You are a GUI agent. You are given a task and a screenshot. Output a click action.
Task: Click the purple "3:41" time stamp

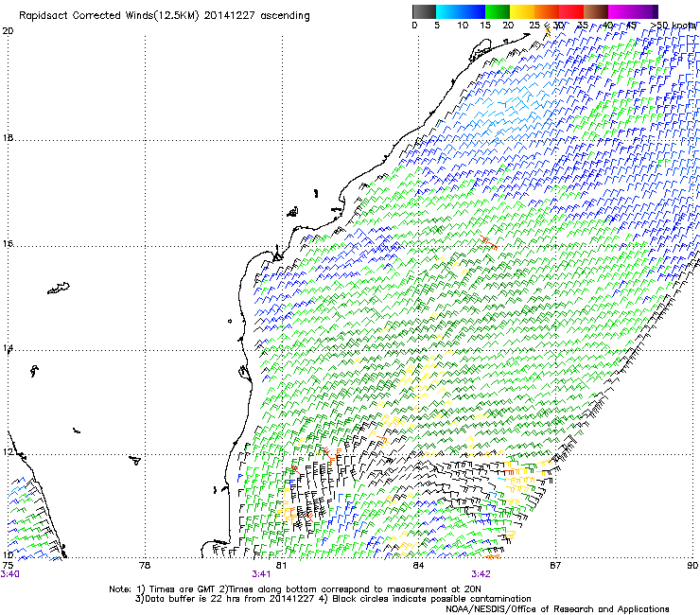[x=261, y=574]
